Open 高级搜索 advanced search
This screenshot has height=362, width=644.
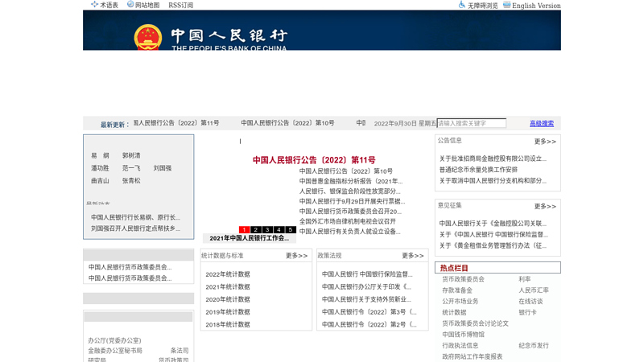(541, 124)
